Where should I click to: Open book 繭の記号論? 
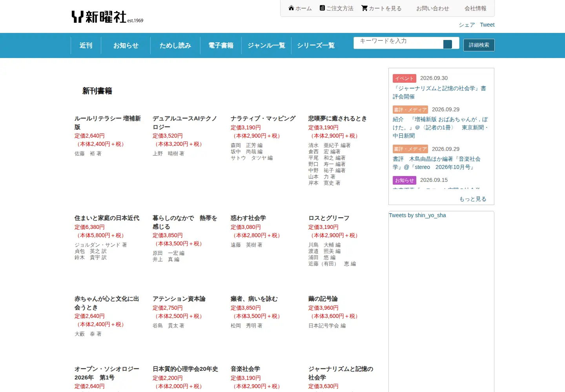pos(323,299)
